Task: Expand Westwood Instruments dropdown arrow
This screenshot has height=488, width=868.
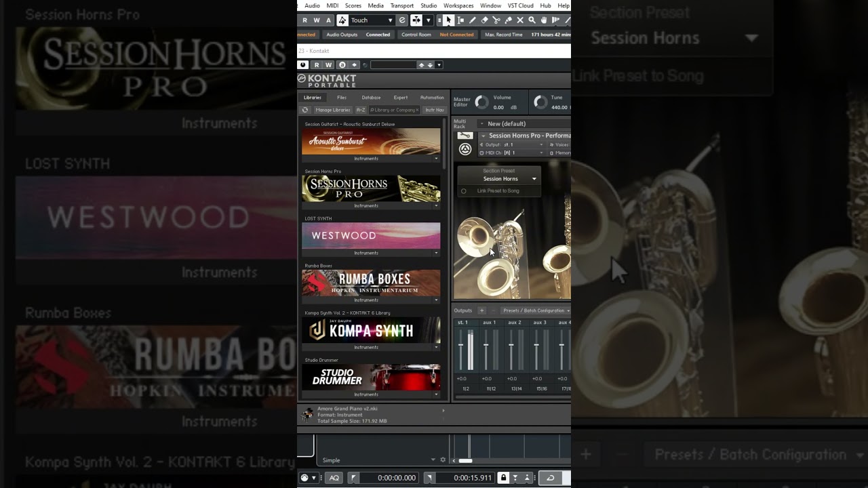Action: point(437,253)
